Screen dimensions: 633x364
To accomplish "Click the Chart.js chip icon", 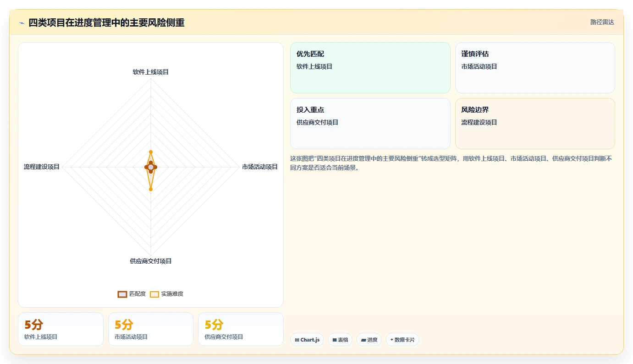I will (297, 340).
